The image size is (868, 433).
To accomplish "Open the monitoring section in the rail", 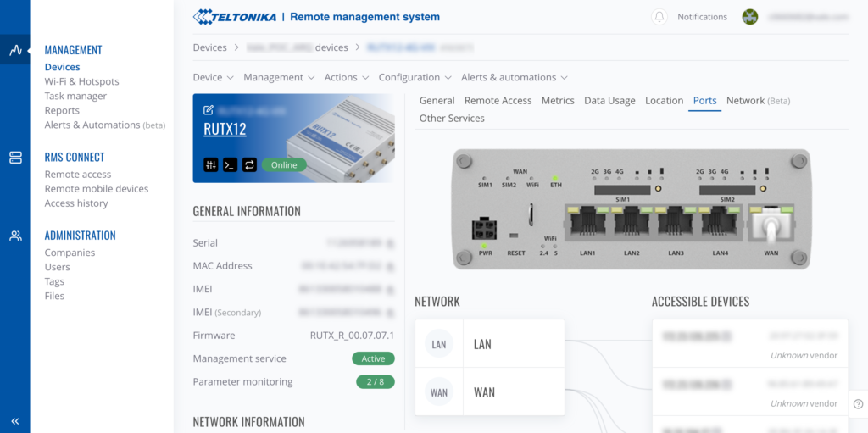I will (15, 50).
